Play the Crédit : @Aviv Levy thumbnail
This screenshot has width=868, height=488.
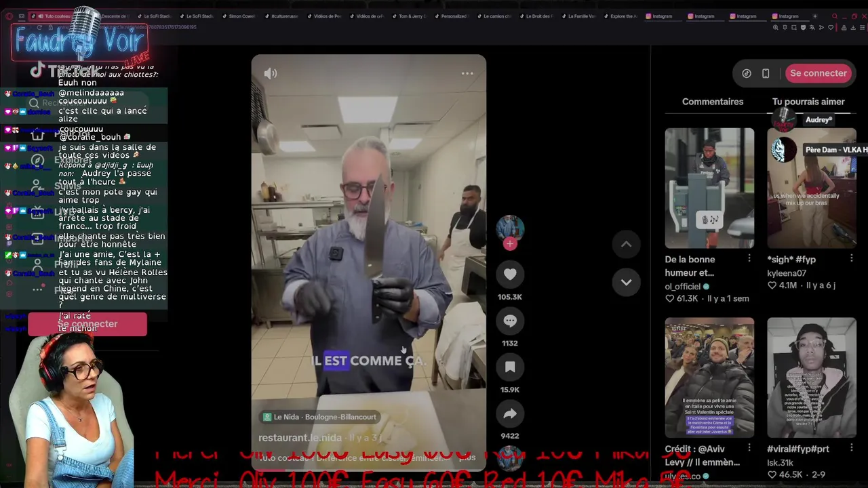[x=709, y=378]
